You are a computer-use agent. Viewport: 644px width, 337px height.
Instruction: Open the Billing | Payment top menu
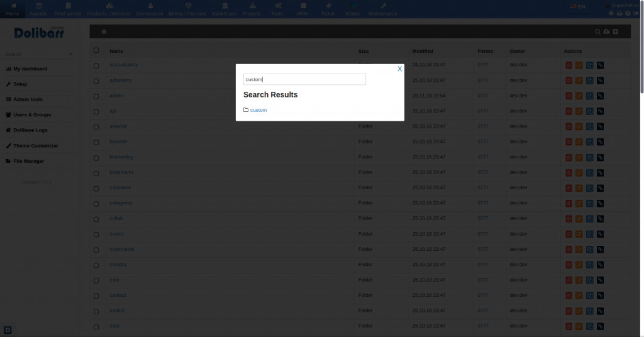pos(187,9)
